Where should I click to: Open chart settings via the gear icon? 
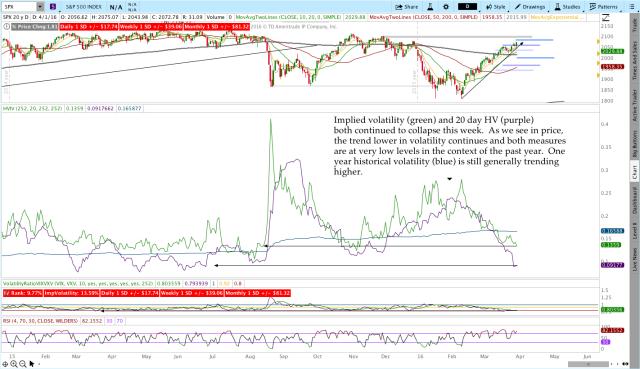[446, 7]
